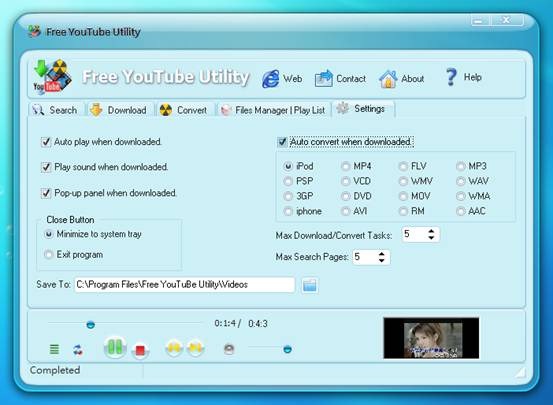Switch to the Search tab

point(56,110)
